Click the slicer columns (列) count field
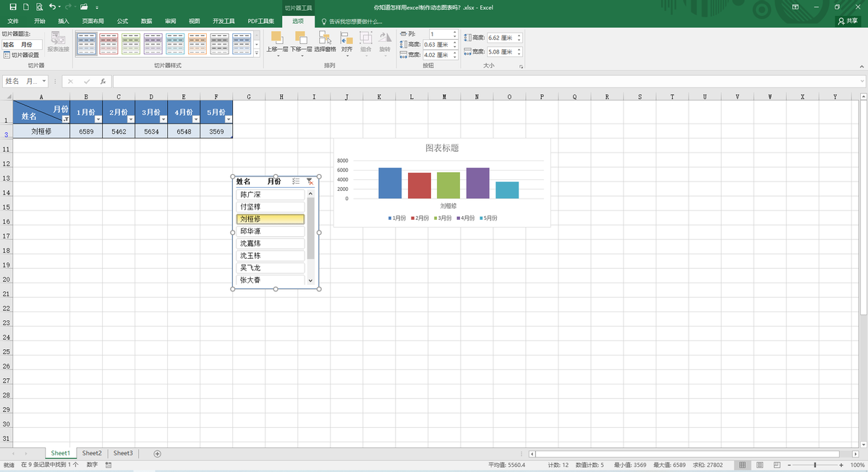This screenshot has width=868, height=472. click(441, 34)
